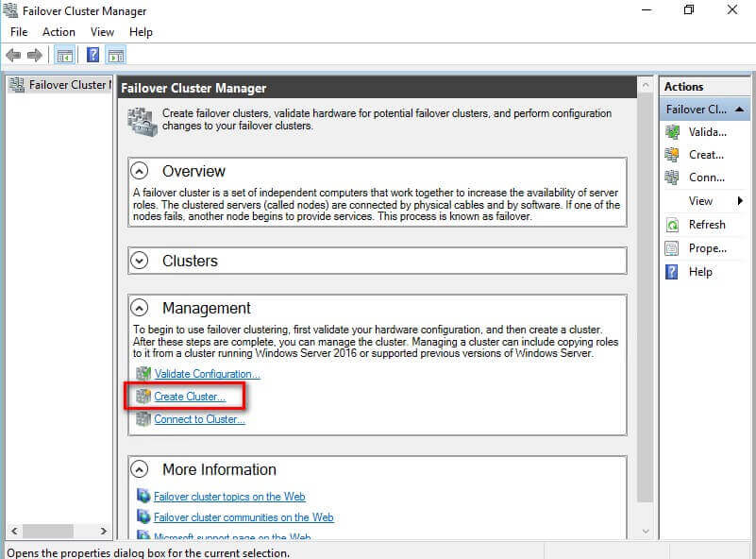
Task: Open the File menu
Action: [x=19, y=32]
